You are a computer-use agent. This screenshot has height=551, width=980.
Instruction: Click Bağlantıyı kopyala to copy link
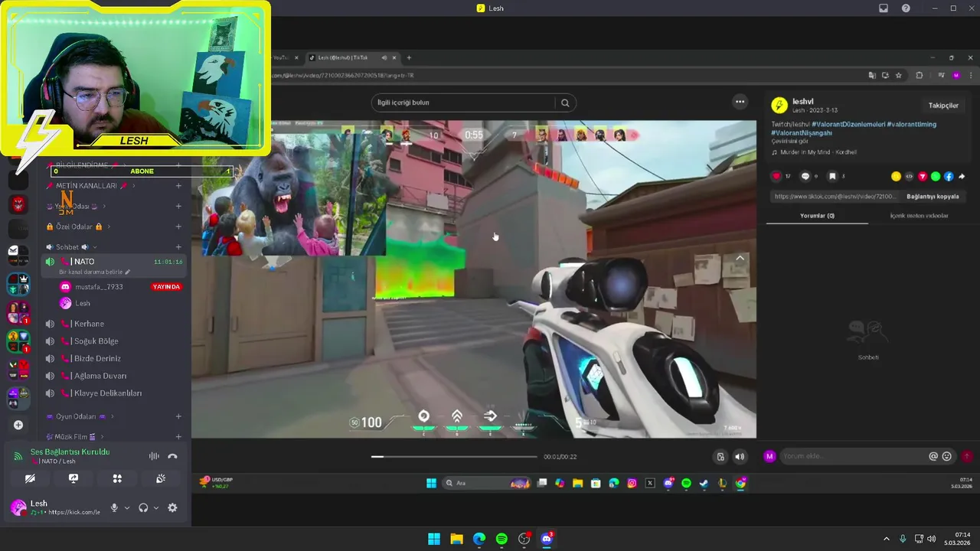(933, 197)
